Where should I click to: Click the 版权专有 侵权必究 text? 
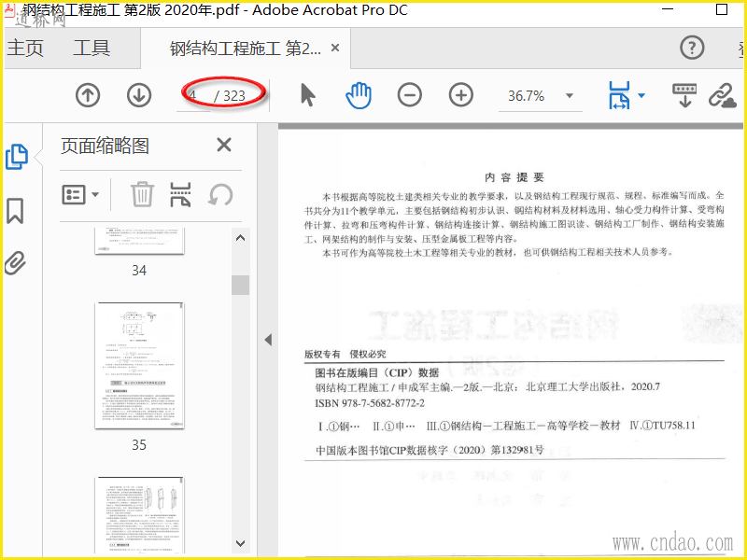pyautogui.click(x=345, y=355)
